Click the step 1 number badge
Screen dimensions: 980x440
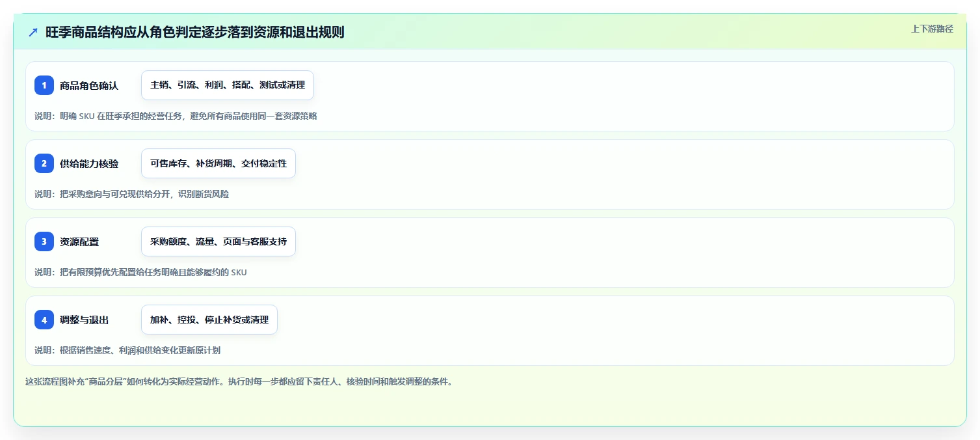coord(44,85)
